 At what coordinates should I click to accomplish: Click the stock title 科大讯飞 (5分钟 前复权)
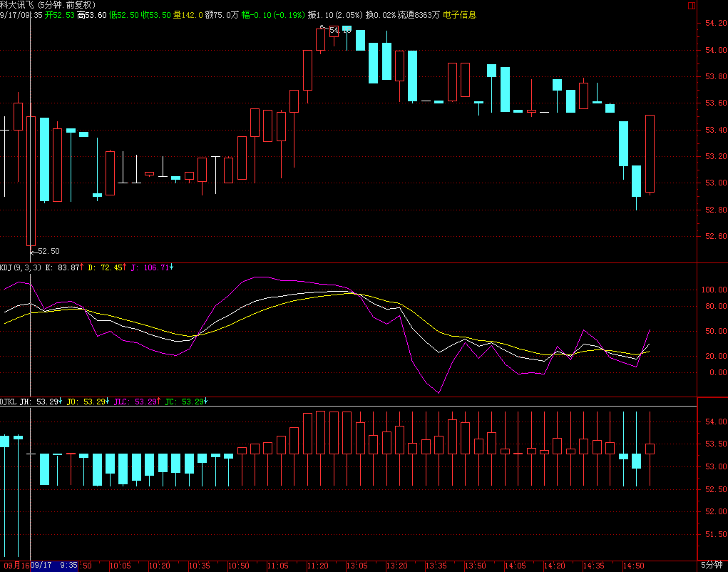click(x=47, y=4)
